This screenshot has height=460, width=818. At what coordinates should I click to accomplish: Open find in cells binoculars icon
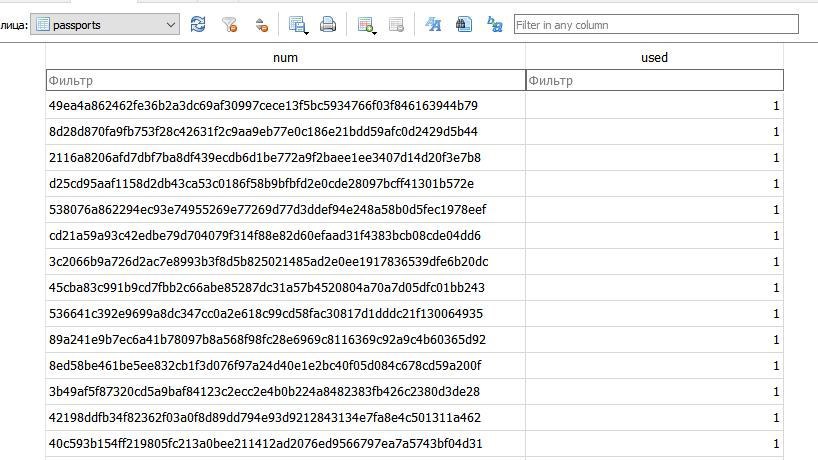click(463, 25)
